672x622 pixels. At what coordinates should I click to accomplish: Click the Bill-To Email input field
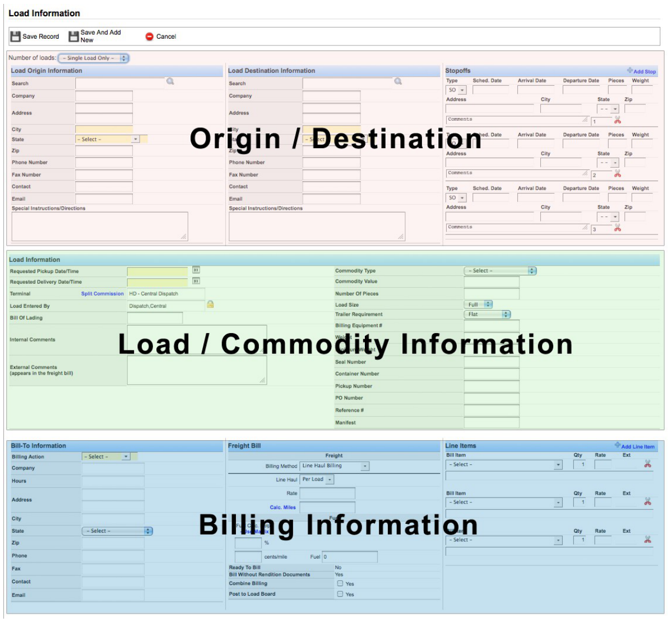point(113,595)
